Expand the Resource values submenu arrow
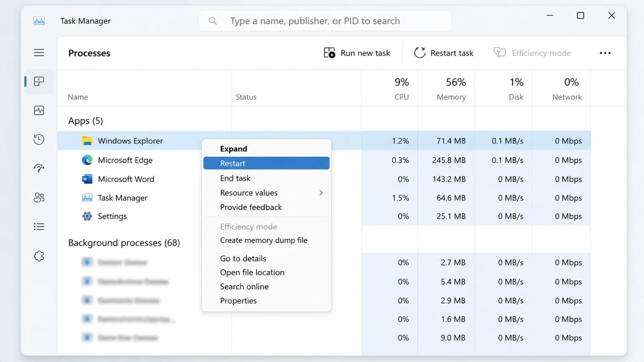The width and height of the screenshot is (644, 362). pos(321,192)
